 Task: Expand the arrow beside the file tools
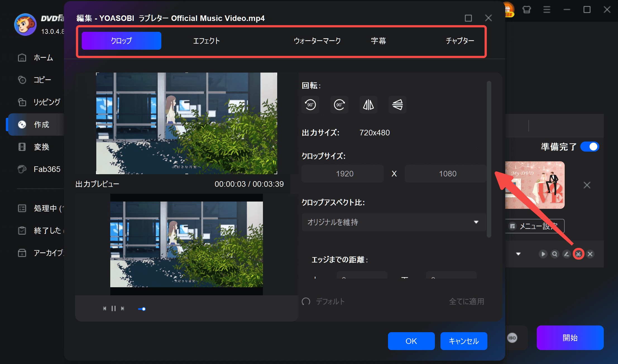pos(518,254)
